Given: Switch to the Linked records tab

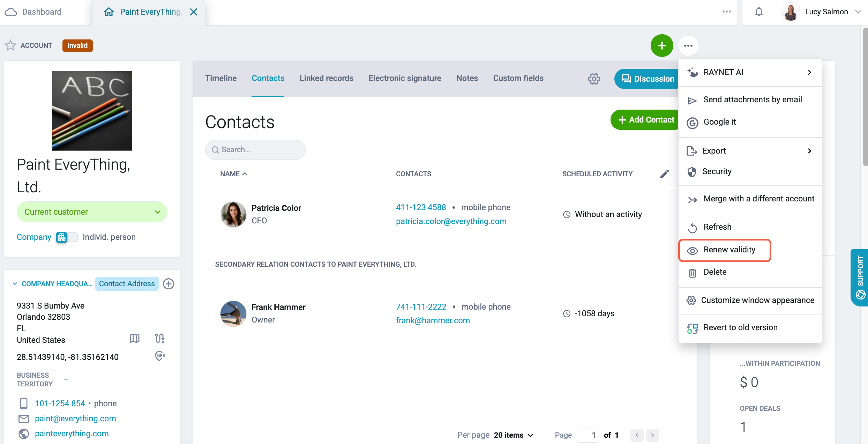Looking at the screenshot, I should pos(327,78).
